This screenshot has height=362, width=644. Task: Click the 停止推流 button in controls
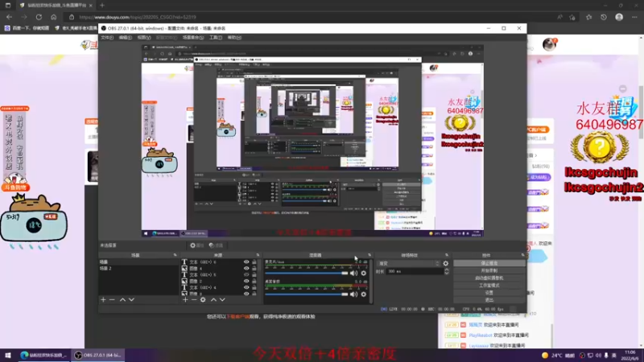[x=489, y=264]
